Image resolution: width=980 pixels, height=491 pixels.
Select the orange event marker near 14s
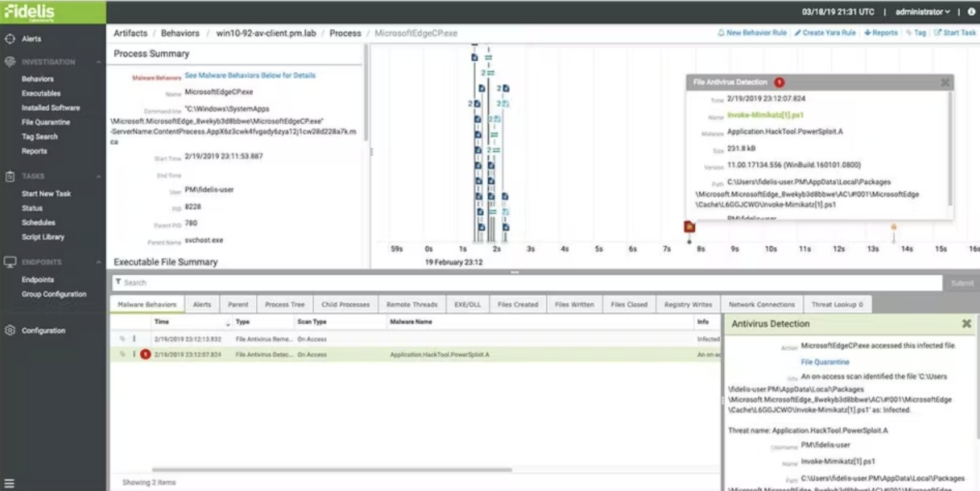tap(894, 227)
